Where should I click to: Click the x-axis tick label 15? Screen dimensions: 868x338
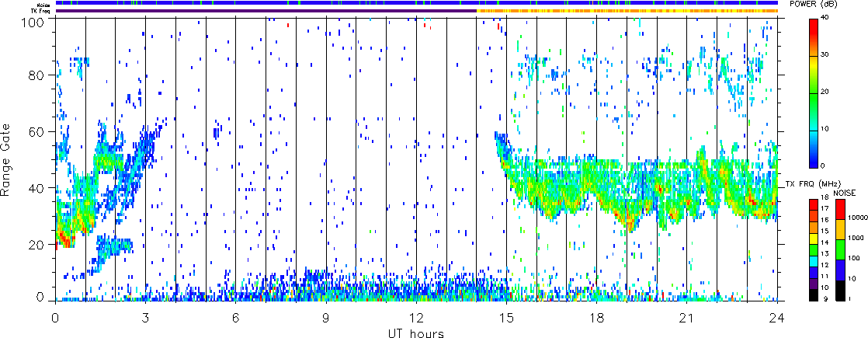click(506, 319)
